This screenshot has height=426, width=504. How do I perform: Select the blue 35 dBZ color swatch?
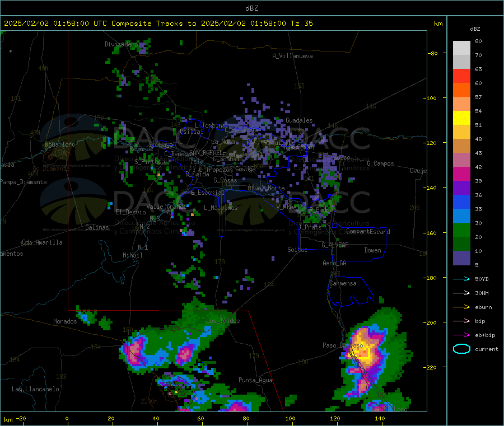pyautogui.click(x=461, y=202)
